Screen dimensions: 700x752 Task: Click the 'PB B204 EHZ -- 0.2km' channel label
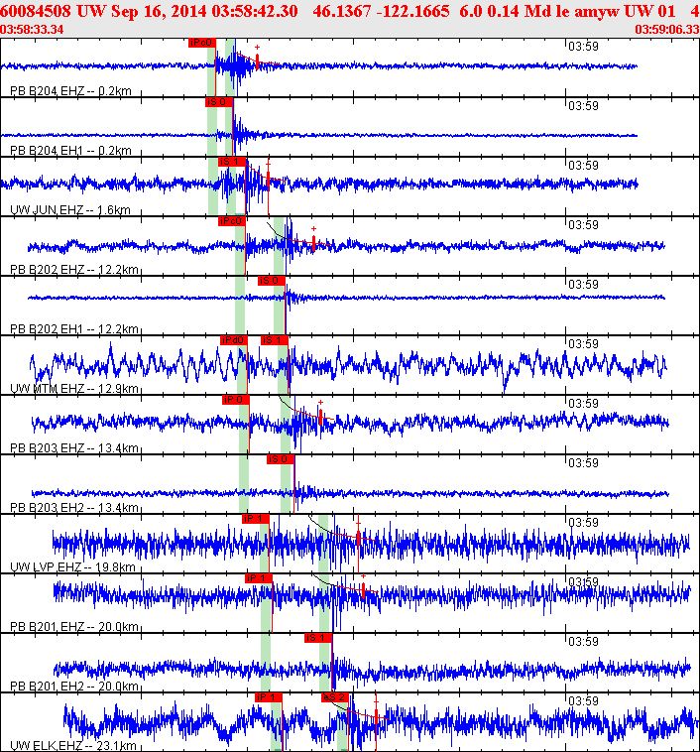pos(70,90)
